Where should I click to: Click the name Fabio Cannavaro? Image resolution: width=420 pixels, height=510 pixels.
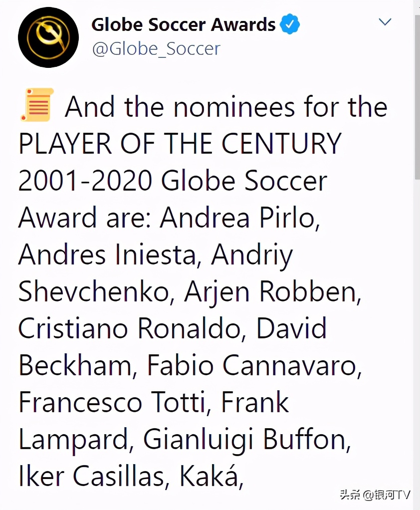click(x=252, y=365)
